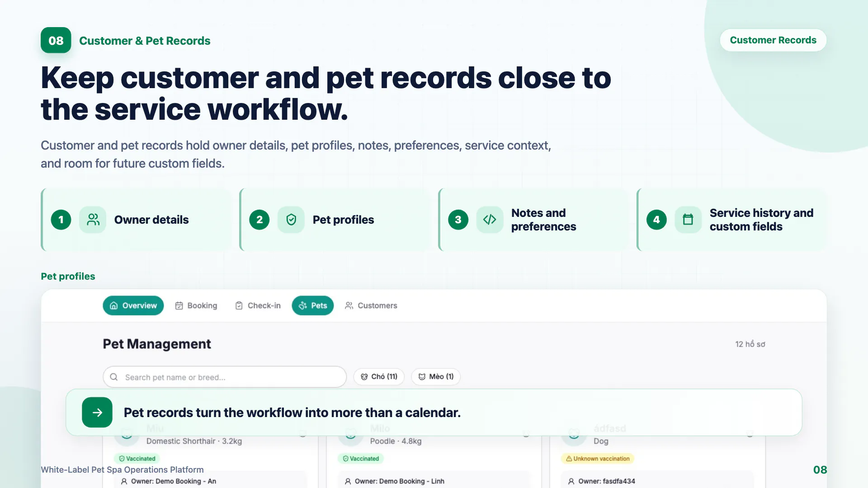Click the dog icon in the Chó filter
This screenshot has height=488, width=868.
[364, 376]
